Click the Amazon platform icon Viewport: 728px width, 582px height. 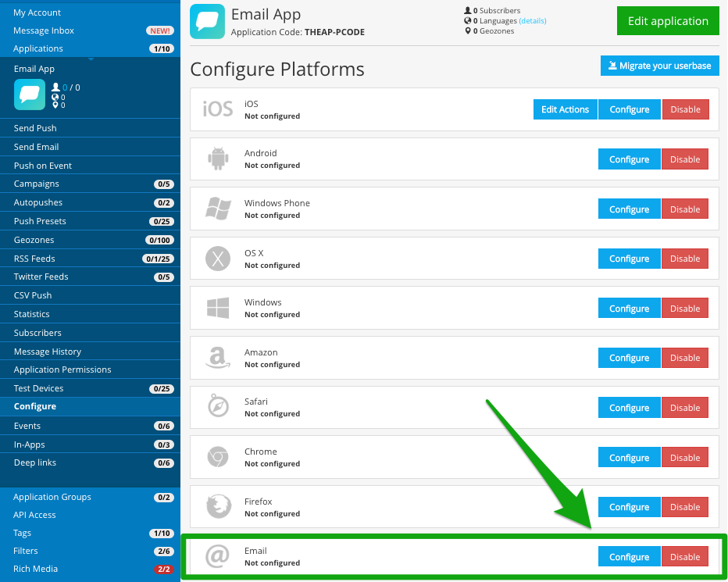click(x=218, y=358)
